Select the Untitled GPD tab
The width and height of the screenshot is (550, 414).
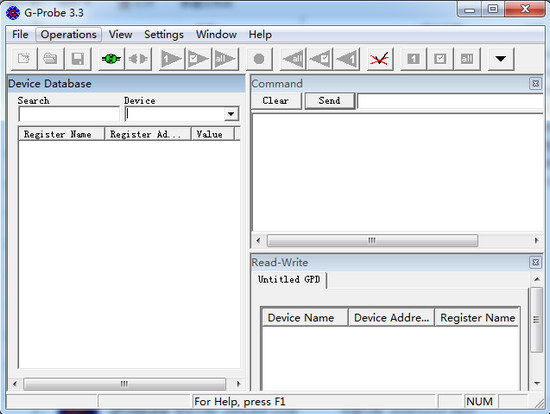point(289,280)
